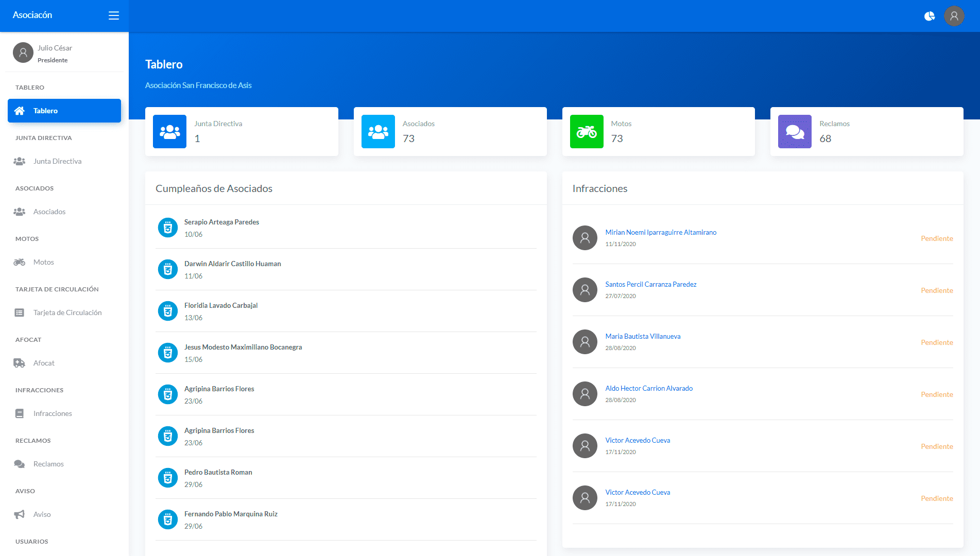
Task: Click birthday icon for Jesus Modesto Maximiliano Bocanegra
Action: pos(168,353)
